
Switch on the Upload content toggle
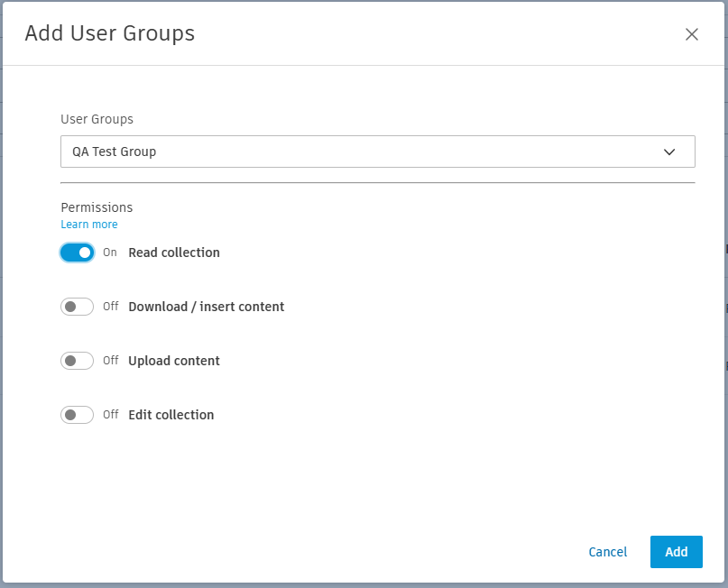77,361
